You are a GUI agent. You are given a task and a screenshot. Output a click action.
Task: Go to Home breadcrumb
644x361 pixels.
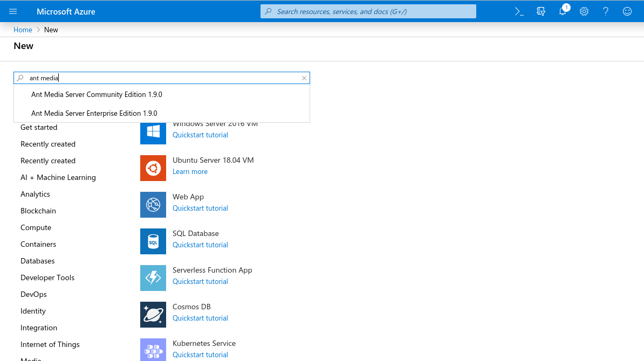pos(23,30)
